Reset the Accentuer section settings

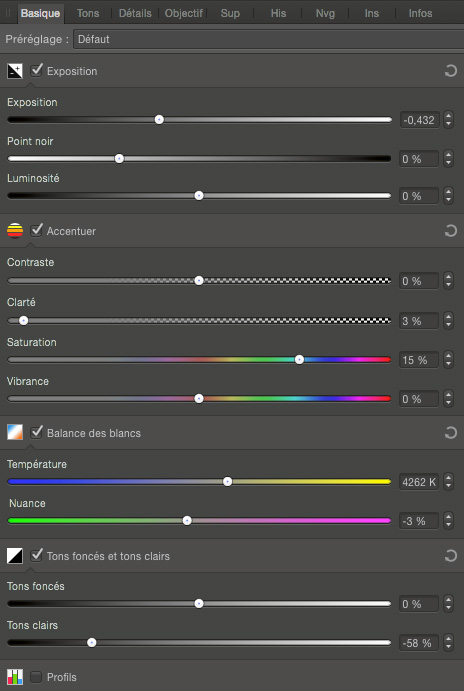point(450,230)
